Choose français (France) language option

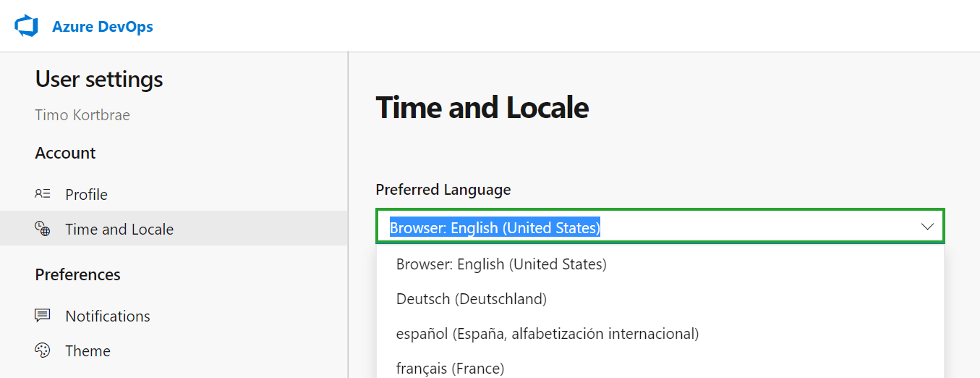(x=450, y=368)
